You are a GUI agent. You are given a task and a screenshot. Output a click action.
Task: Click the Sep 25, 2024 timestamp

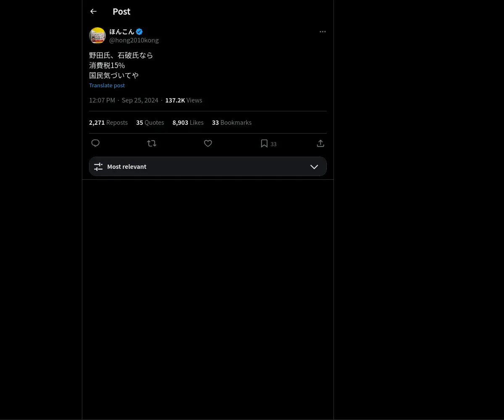click(140, 100)
